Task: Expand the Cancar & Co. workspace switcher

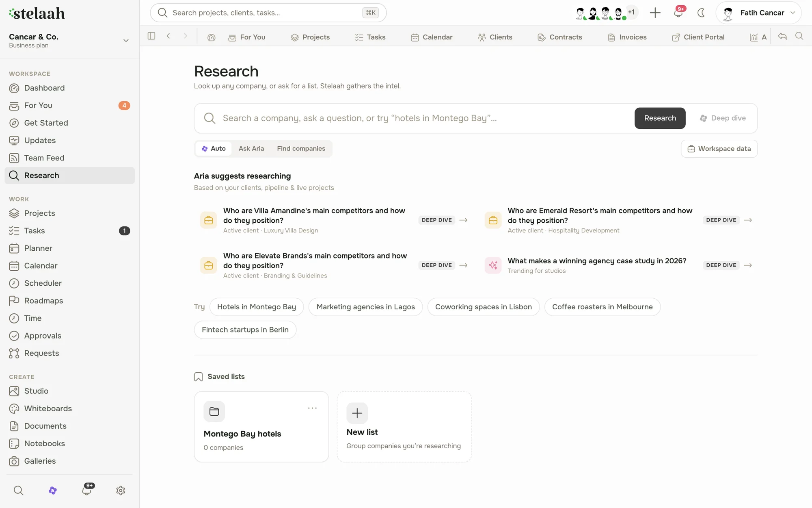Action: coord(69,40)
